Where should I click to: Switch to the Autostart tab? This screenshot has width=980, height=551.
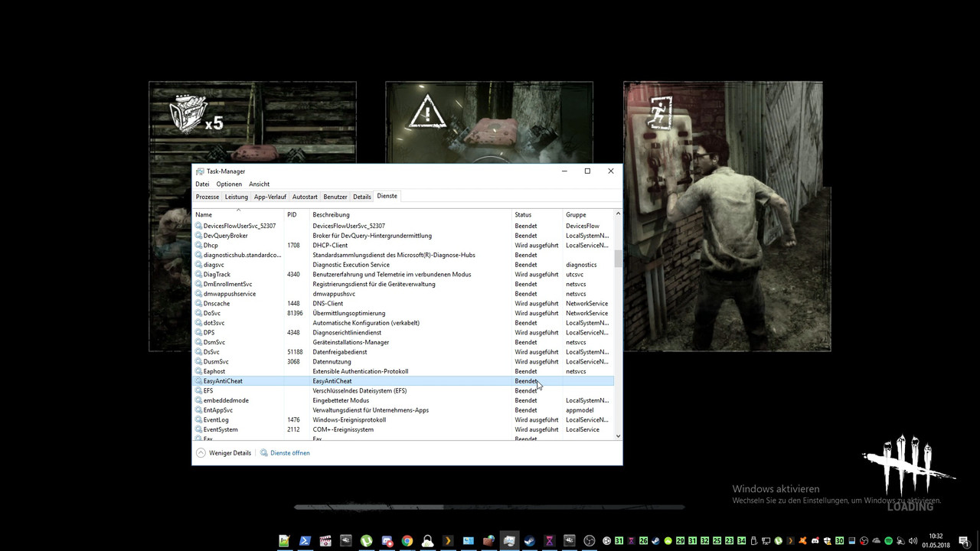[305, 197]
